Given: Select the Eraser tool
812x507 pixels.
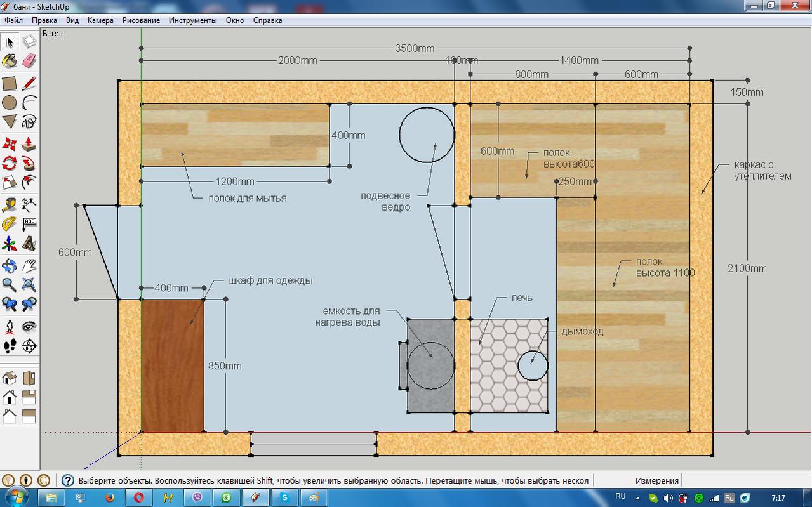Looking at the screenshot, I should click(29, 62).
